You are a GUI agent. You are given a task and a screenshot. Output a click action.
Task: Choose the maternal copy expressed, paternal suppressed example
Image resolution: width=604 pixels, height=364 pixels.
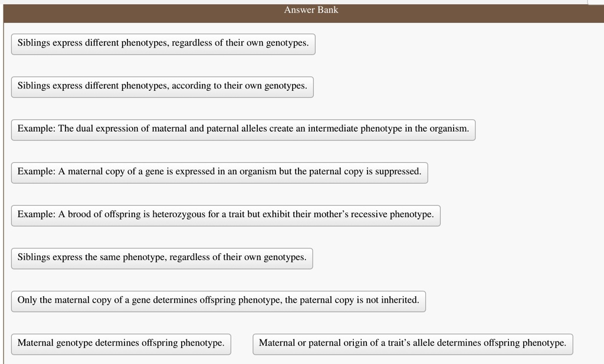(219, 172)
